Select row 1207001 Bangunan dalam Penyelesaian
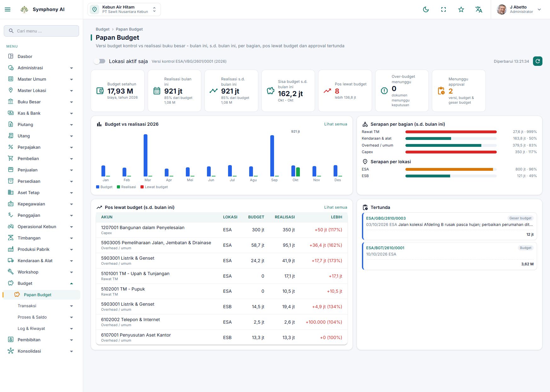The height and width of the screenshot is (392, 550). coord(222,230)
